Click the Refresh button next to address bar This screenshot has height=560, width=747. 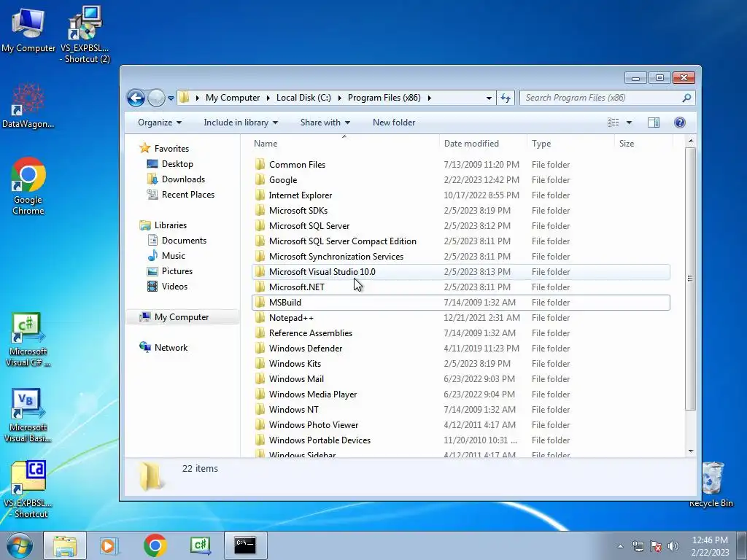point(506,98)
